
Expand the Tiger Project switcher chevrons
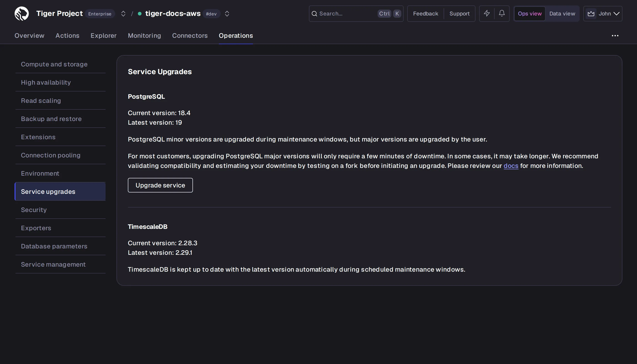coord(123,13)
